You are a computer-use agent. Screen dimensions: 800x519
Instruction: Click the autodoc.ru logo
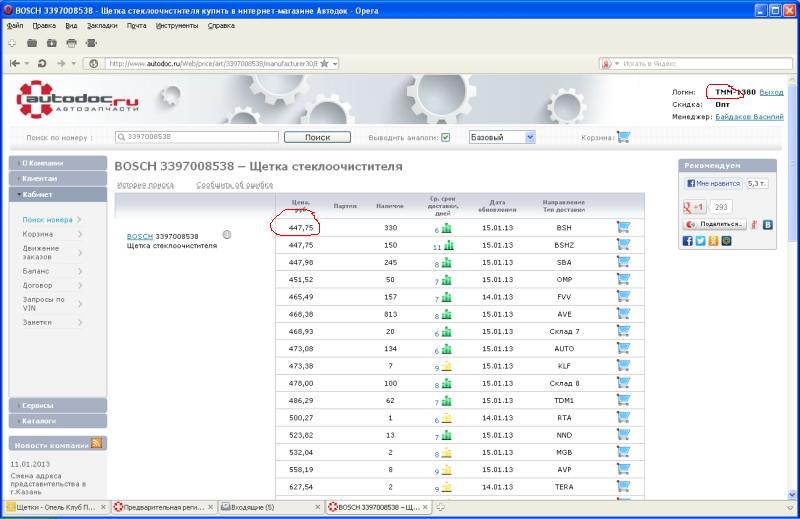point(77,100)
